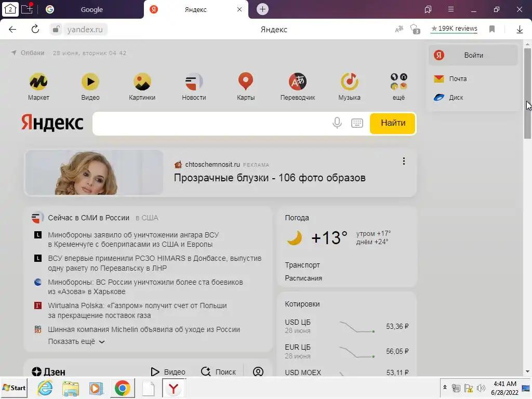Open the tab count button showing 2
Image resolution: width=532 pixels, height=399 pixels.
coord(10,9)
